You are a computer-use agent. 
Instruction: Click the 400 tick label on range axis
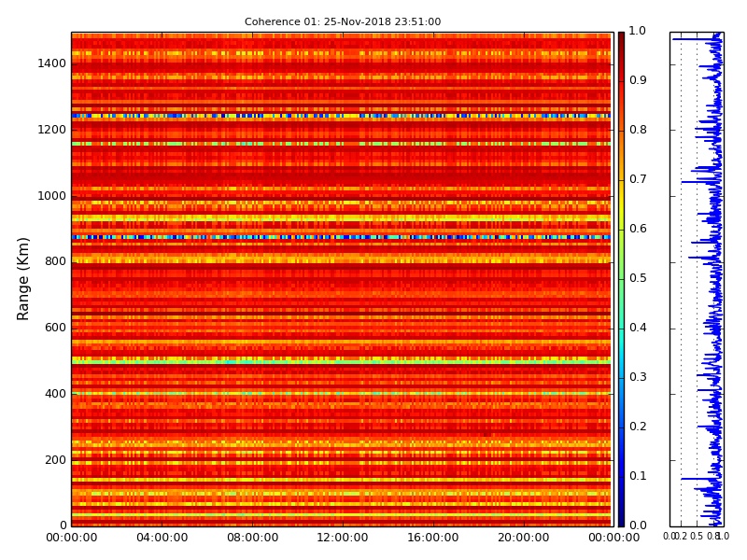tap(56, 394)
